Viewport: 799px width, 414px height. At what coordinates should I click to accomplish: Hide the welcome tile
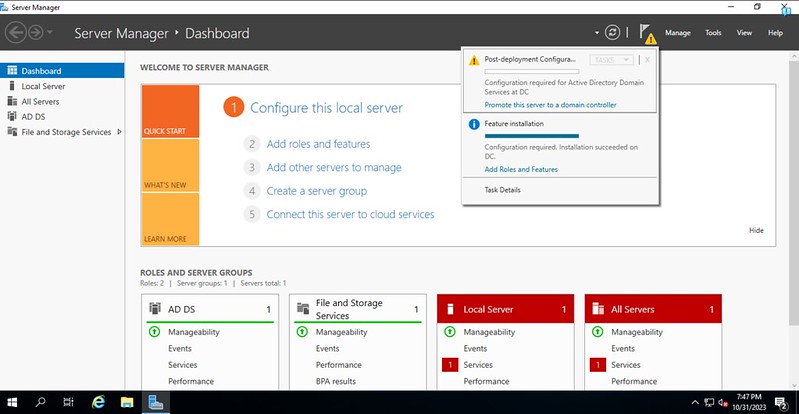coord(756,230)
